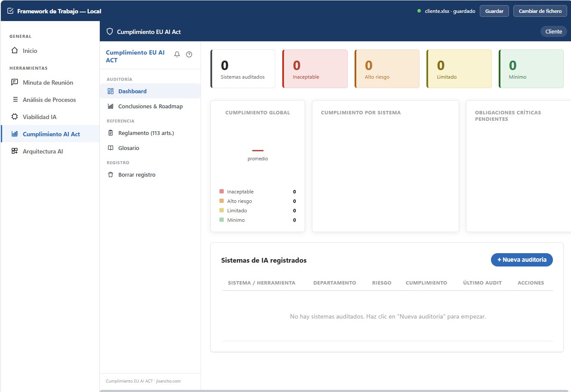Click the notification bell icon

pos(177,55)
